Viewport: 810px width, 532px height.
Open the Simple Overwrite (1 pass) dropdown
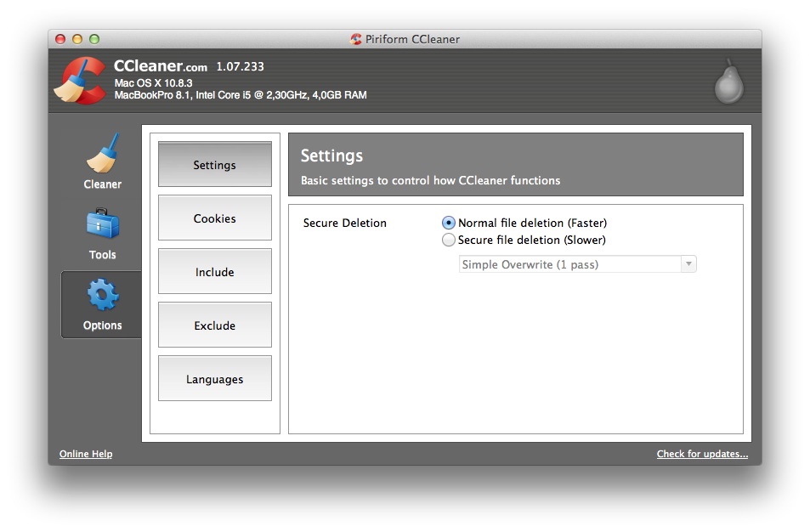[x=577, y=264]
